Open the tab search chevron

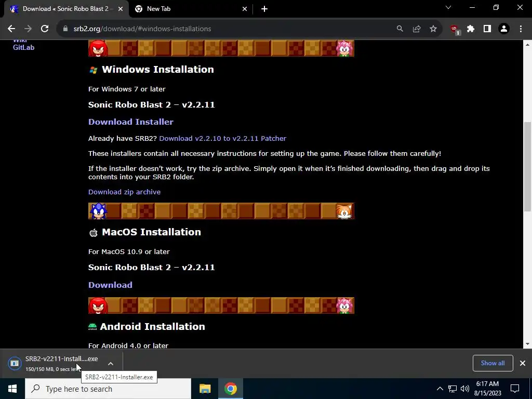pos(448,7)
